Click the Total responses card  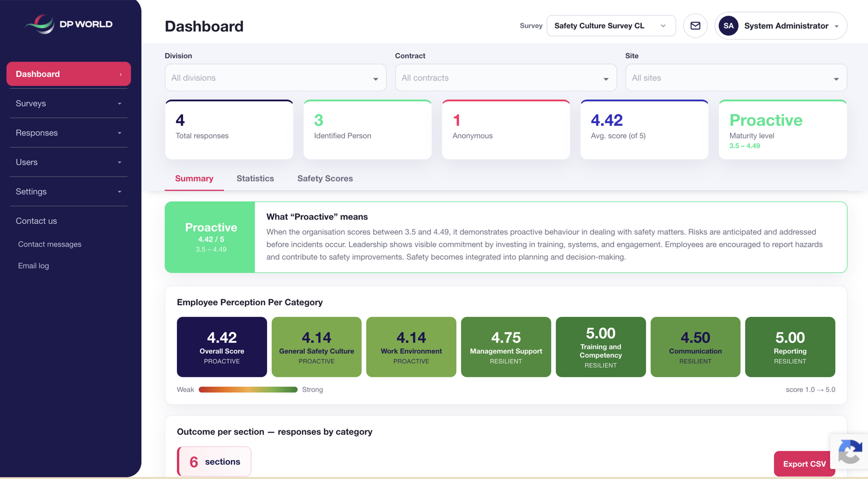pos(229,129)
